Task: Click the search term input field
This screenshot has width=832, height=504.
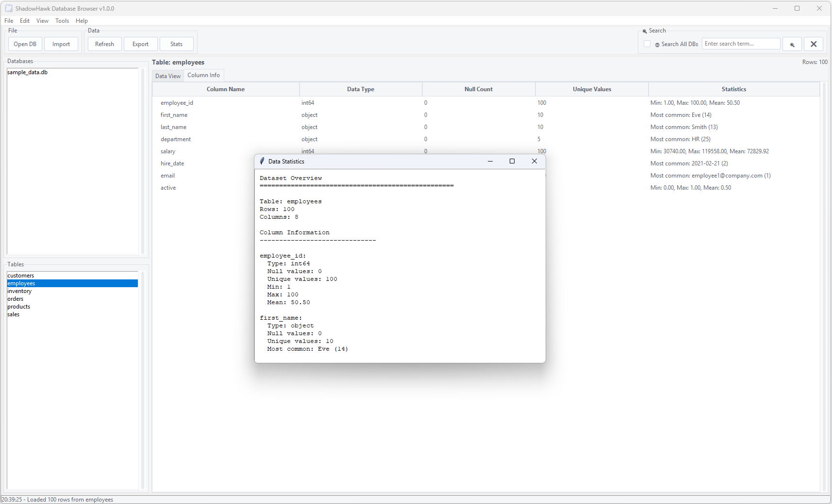Action: coord(741,44)
